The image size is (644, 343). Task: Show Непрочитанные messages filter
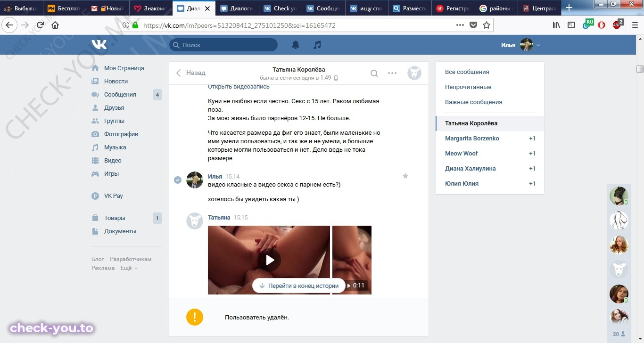pos(468,87)
